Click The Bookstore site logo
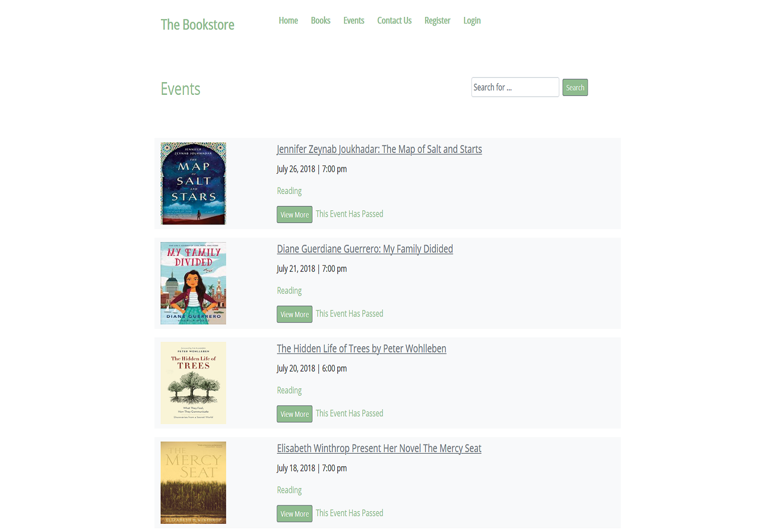 tap(197, 25)
